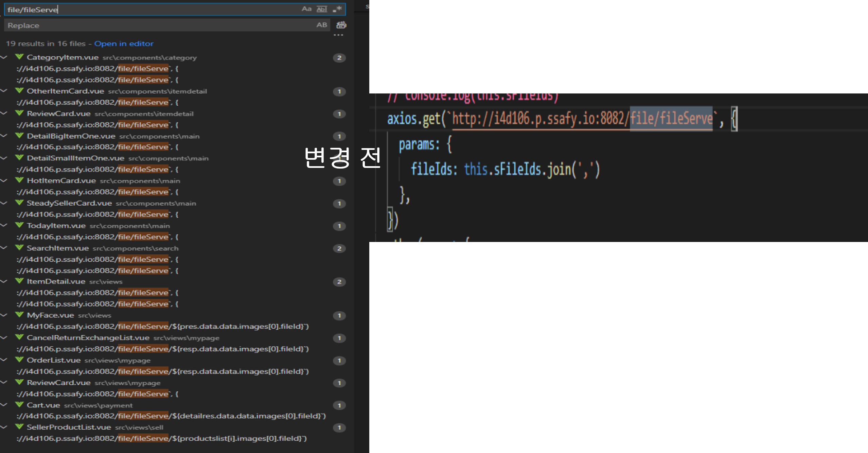
Task: Select TodayItem.vue file result
Action: (56, 226)
